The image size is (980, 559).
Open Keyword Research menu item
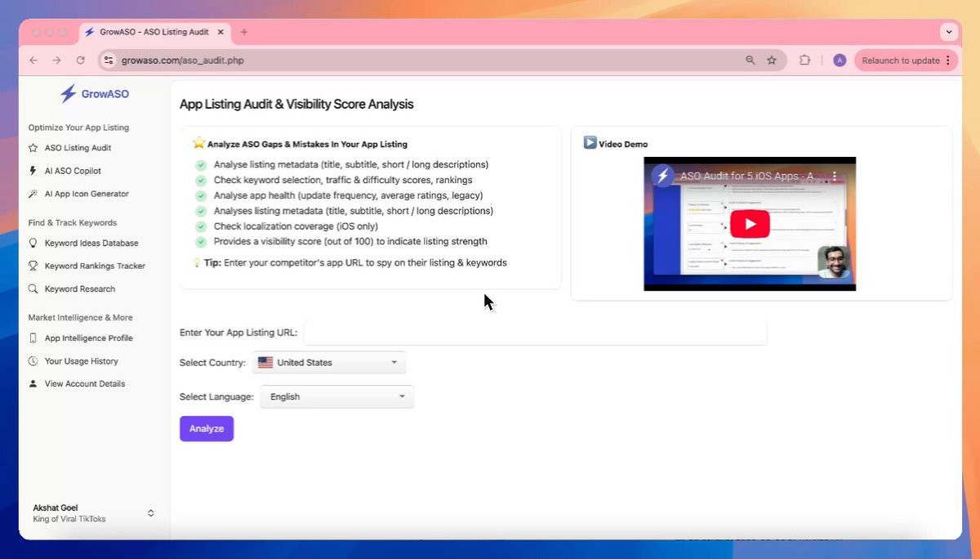pos(80,288)
